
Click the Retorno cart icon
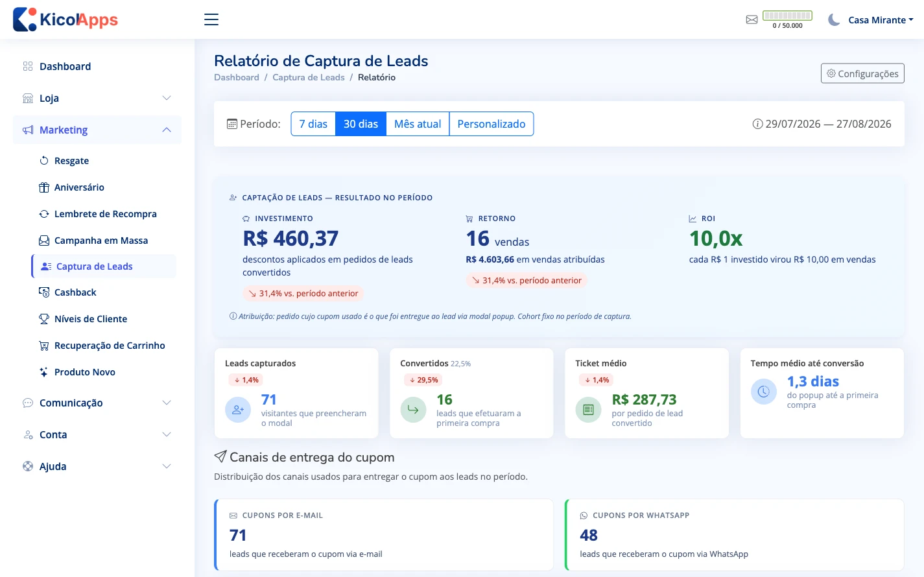point(469,218)
